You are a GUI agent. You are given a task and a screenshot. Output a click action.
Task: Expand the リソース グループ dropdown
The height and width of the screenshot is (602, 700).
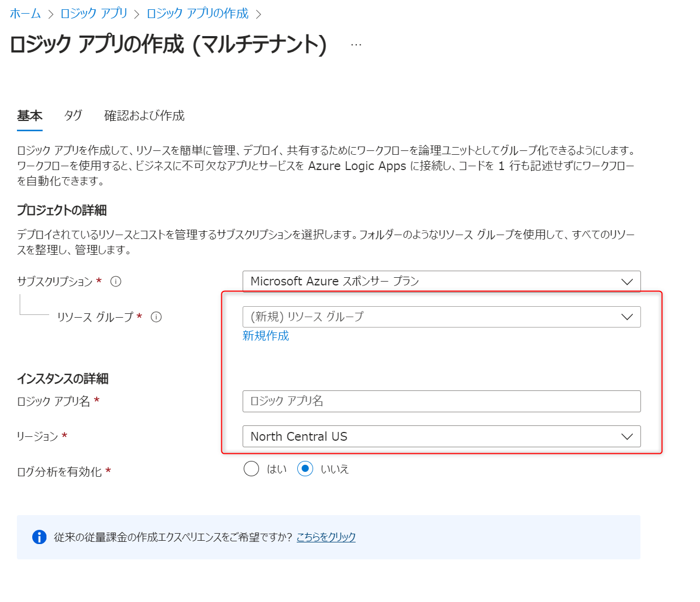tap(442, 317)
